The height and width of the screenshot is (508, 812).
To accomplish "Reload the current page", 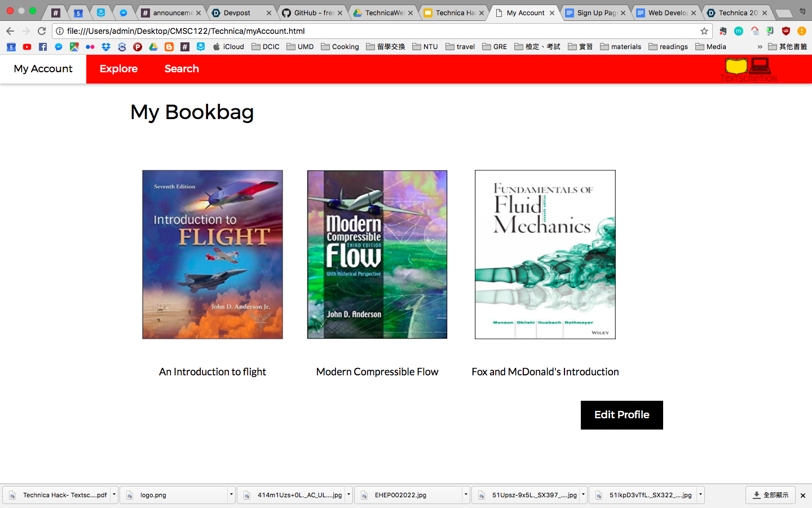I will pyautogui.click(x=42, y=31).
